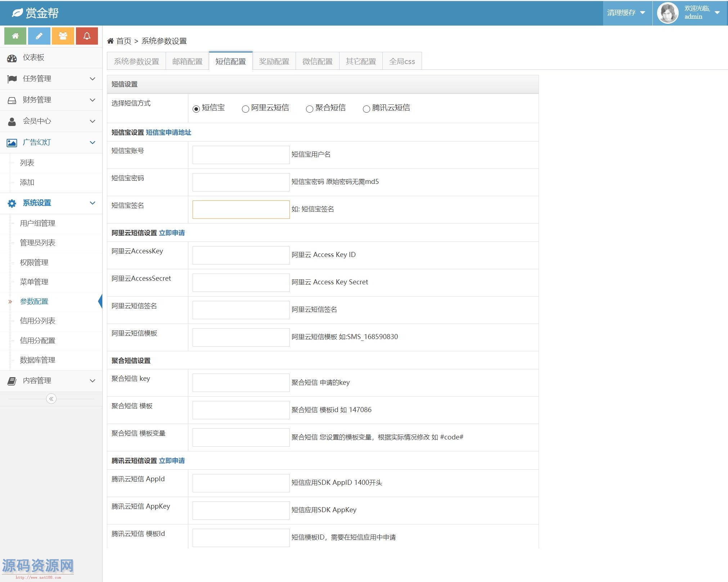Screen dimensions: 728x582
Task: Click the red bell notification icon
Action: tap(87, 36)
